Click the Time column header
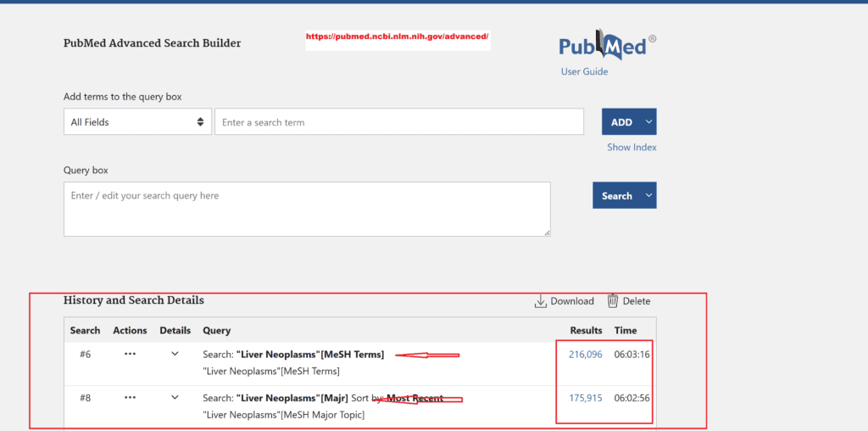The image size is (868, 431). [626, 330]
